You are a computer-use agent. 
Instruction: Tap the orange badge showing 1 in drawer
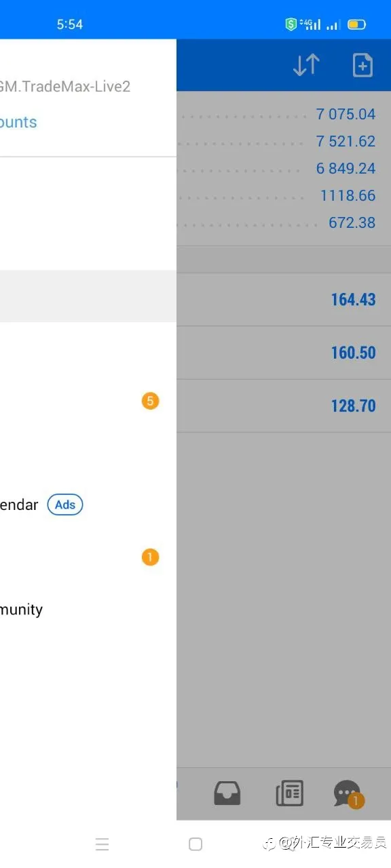pos(150,557)
